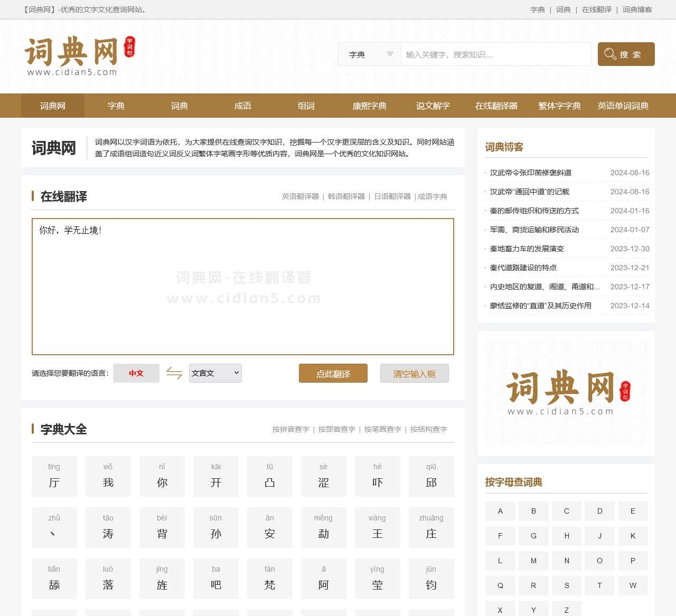Click the search keyword input field
Image resolution: width=676 pixels, height=616 pixels.
(x=495, y=54)
